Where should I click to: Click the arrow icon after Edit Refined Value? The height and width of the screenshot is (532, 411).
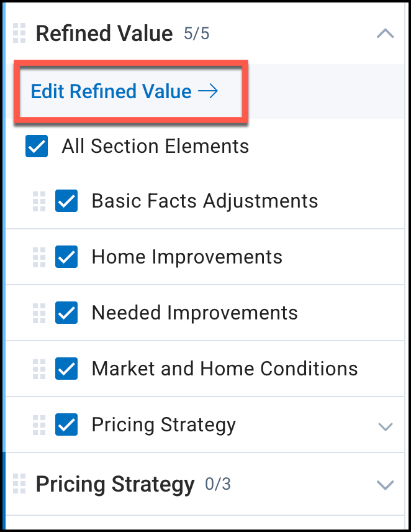coord(208,92)
